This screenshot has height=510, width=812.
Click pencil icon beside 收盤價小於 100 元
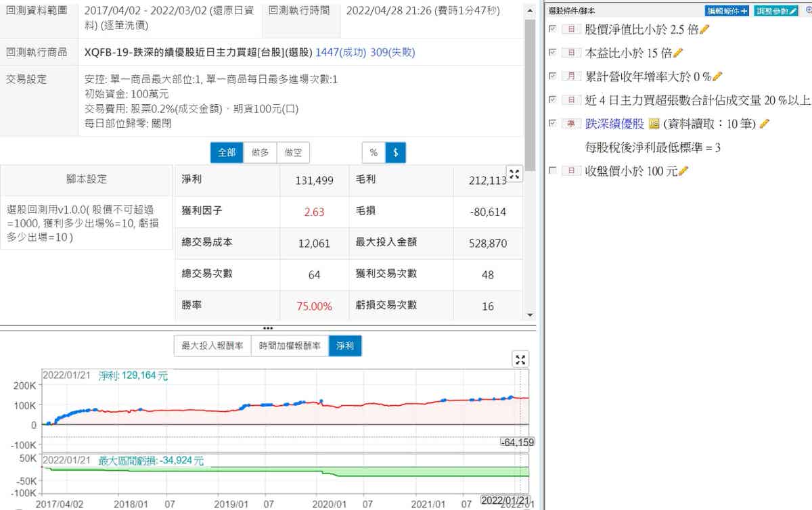pos(683,171)
